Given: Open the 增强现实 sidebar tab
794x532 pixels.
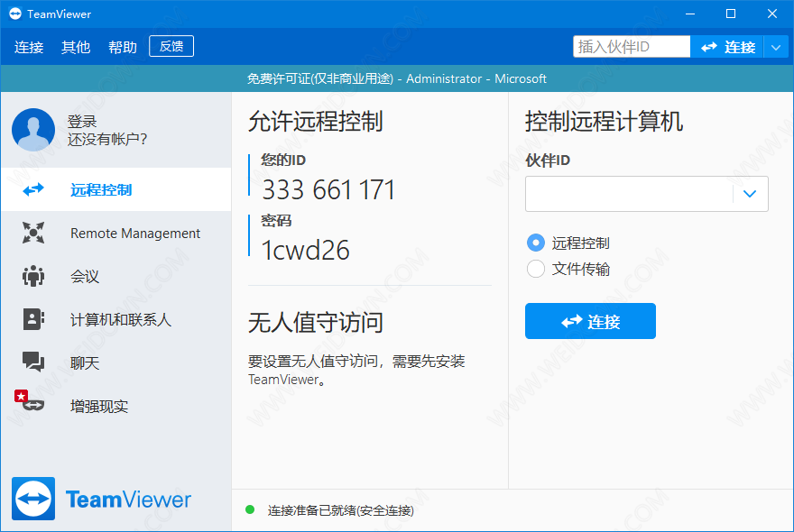Looking at the screenshot, I should pyautogui.click(x=116, y=406).
